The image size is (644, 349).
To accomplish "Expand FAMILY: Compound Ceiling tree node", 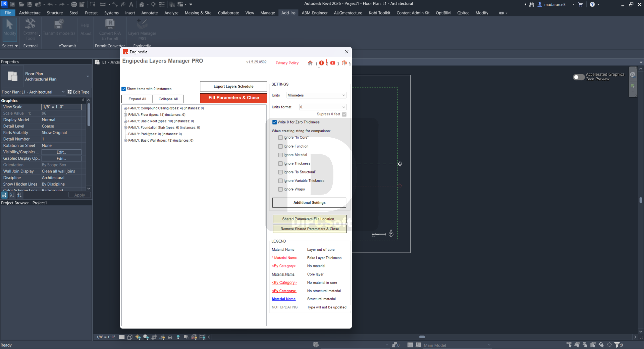I will point(125,108).
